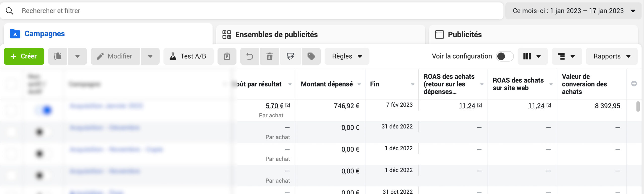Click the clipboard paste icon
The width and height of the screenshot is (644, 194).
[227, 56]
